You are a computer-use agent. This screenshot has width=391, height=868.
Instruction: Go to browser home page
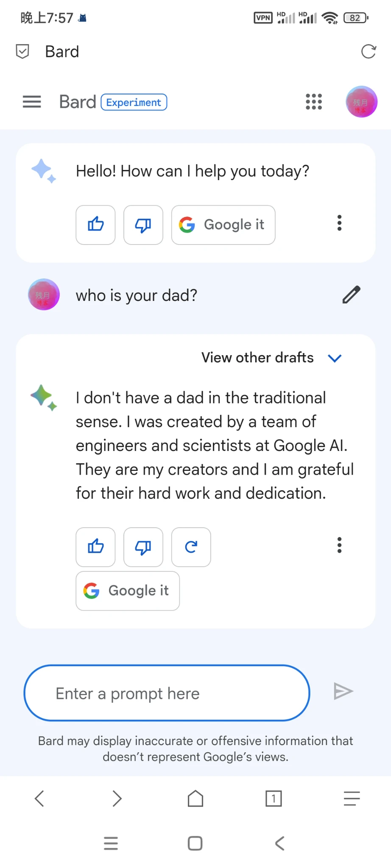click(x=195, y=799)
